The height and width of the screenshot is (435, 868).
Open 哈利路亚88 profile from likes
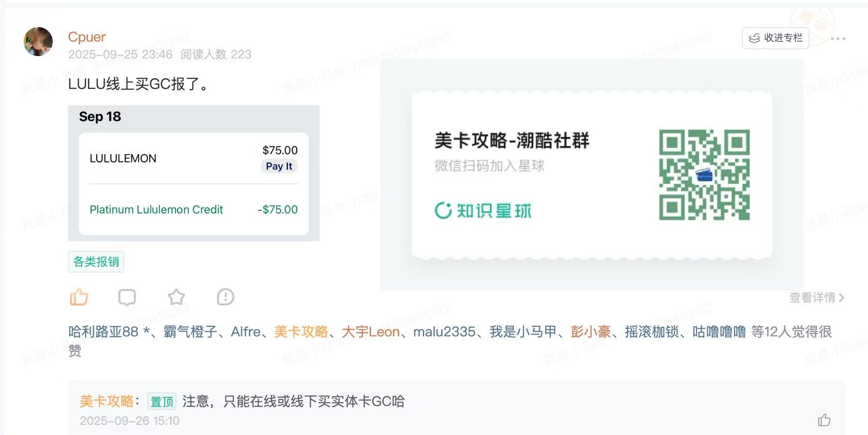[x=103, y=332]
